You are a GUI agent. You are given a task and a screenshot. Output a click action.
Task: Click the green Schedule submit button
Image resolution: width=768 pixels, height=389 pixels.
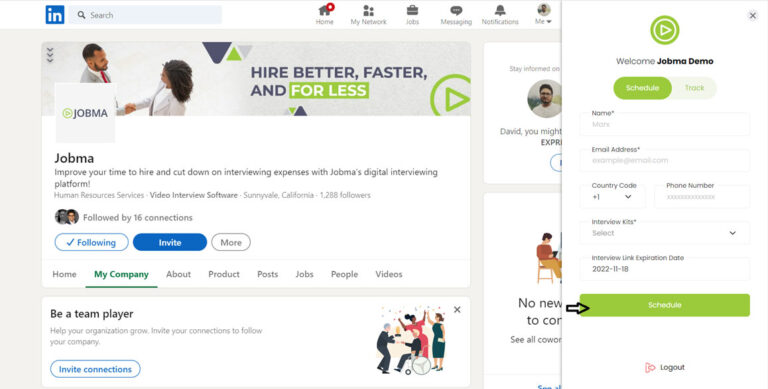(665, 305)
